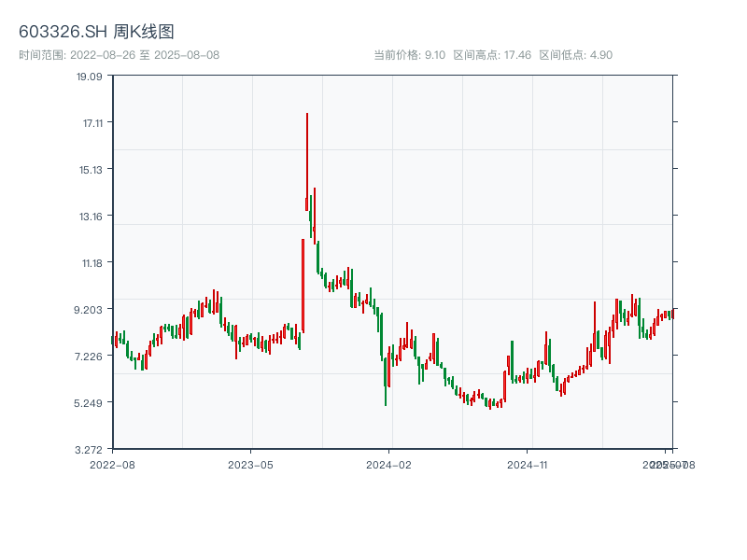Click the y-axis value 11.18
This screenshot has height=560, width=747.
click(92, 263)
